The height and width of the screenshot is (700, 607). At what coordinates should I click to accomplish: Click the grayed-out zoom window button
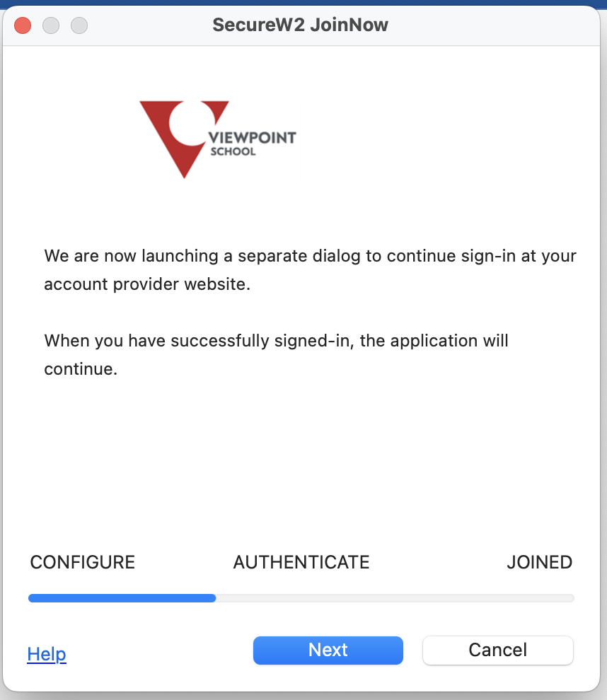(x=79, y=25)
